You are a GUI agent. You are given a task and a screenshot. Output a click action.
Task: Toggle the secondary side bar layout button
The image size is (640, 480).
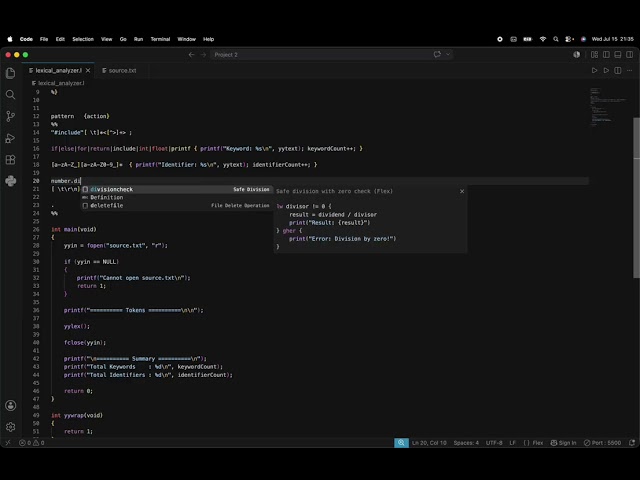(x=629, y=55)
